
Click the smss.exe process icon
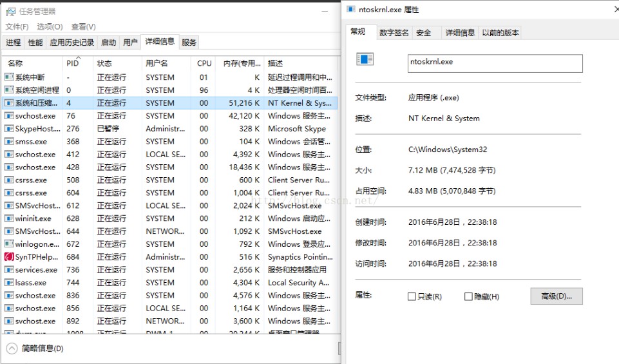[9, 142]
